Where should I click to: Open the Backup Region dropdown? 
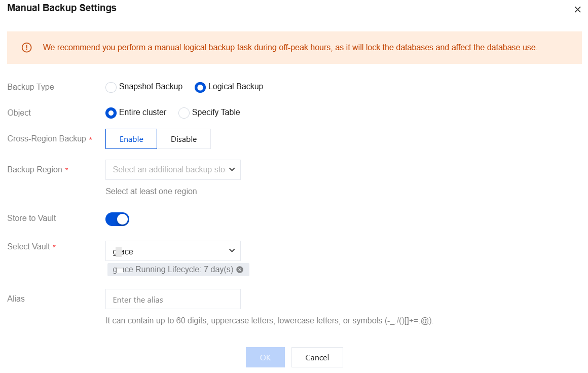[x=168, y=170]
